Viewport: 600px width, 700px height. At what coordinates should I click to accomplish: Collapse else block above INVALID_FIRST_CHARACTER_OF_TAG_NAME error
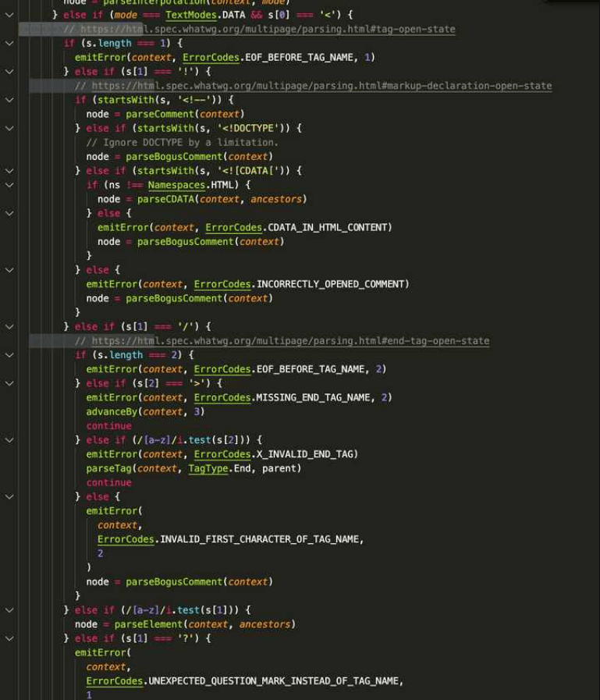9,497
